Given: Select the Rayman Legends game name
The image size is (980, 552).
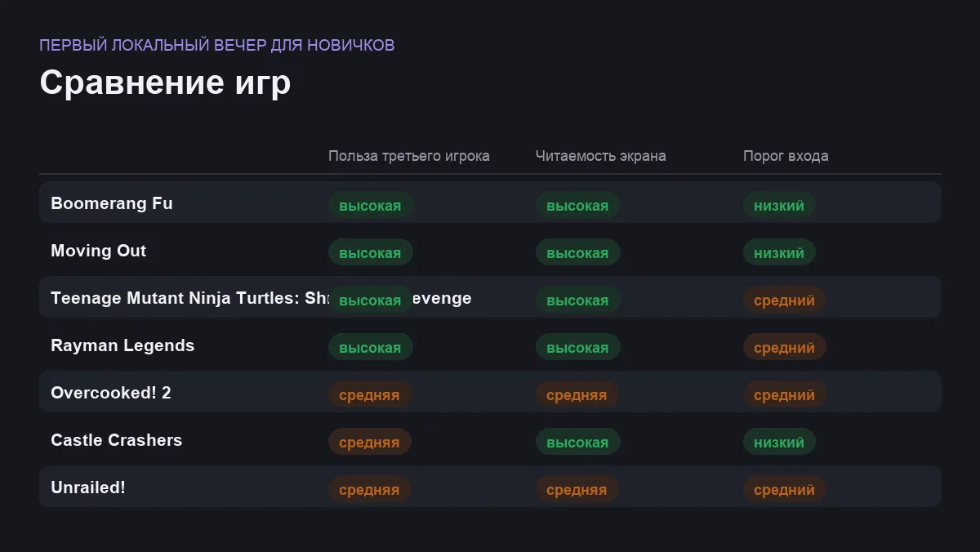Looking at the screenshot, I should (122, 345).
